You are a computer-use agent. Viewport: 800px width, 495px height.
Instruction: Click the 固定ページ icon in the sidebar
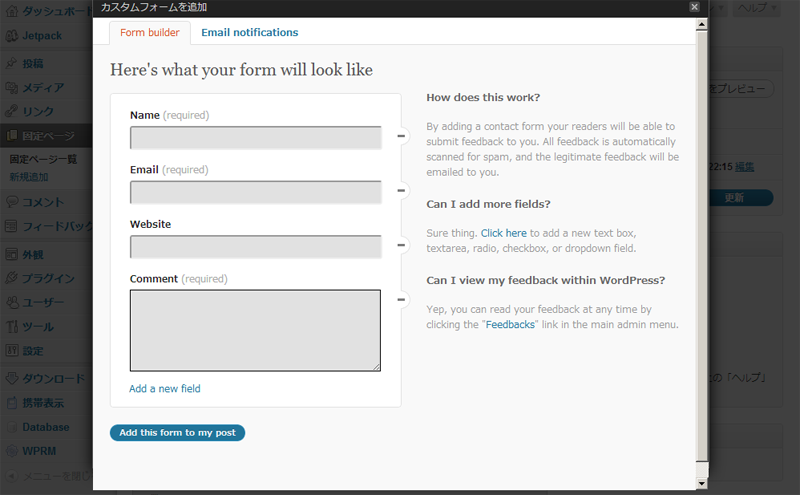[x=11, y=136]
